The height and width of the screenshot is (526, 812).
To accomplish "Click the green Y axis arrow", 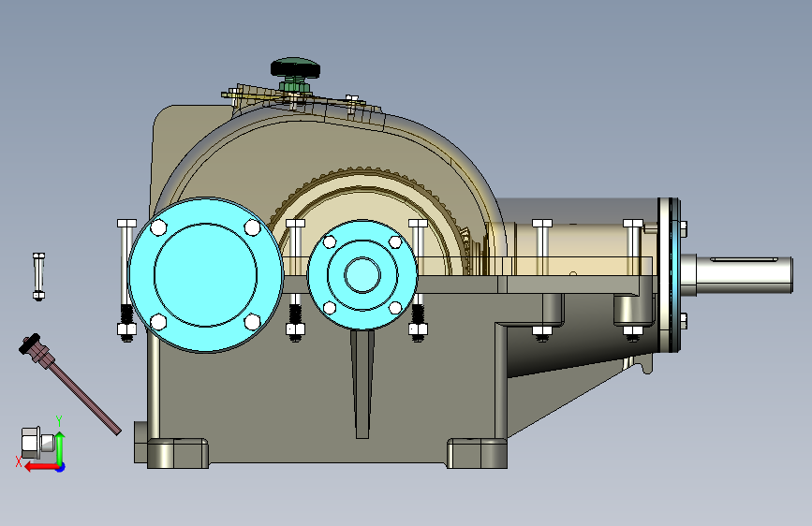I will 60,447.
